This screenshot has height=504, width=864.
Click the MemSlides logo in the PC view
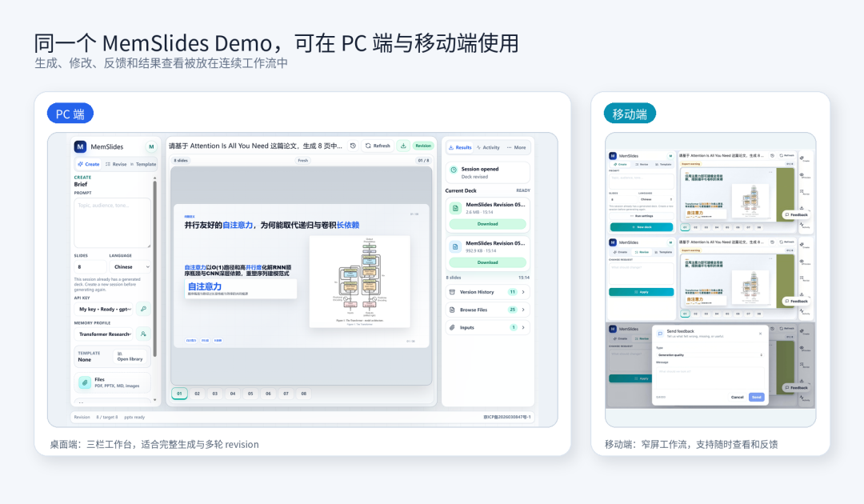click(x=81, y=146)
